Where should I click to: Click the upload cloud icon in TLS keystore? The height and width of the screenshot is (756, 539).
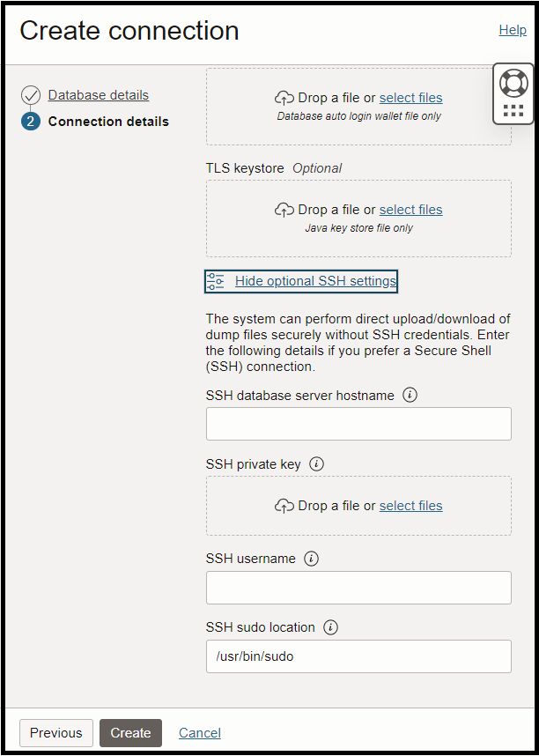(284, 210)
